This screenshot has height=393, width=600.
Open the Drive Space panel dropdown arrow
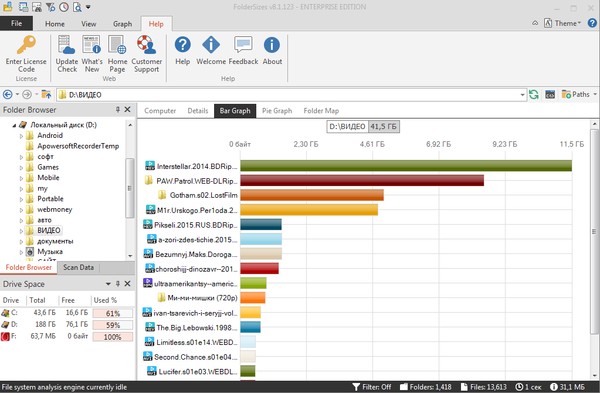108,284
